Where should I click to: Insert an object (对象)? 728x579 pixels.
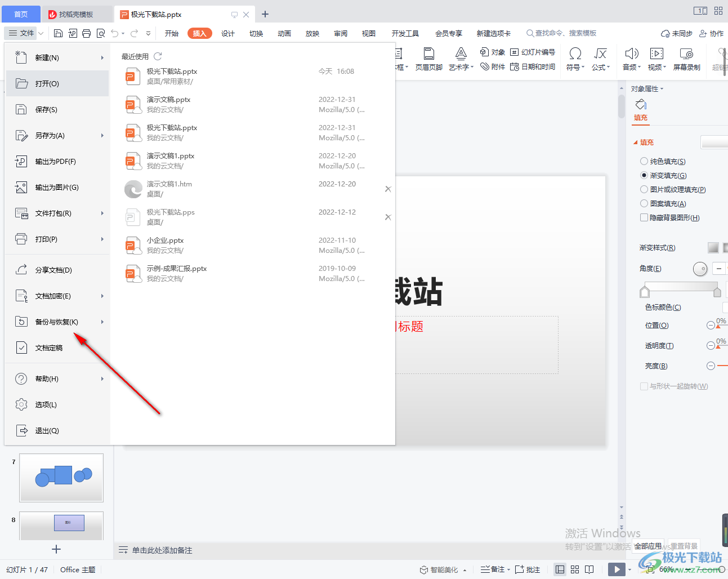[493, 52]
